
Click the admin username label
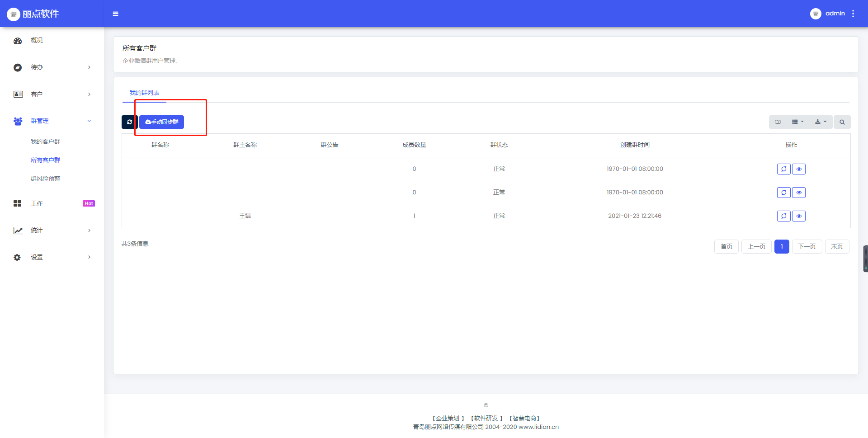coord(835,14)
